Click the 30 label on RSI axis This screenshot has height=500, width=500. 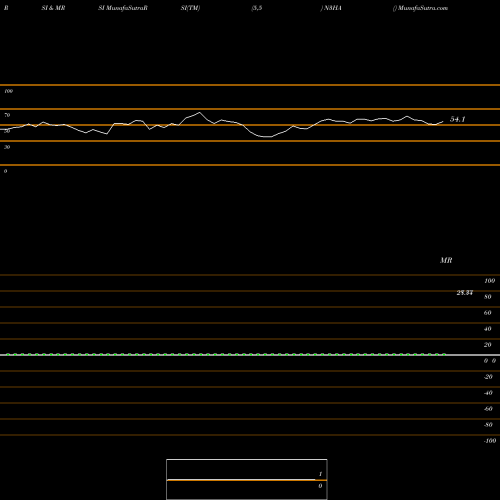[7, 147]
